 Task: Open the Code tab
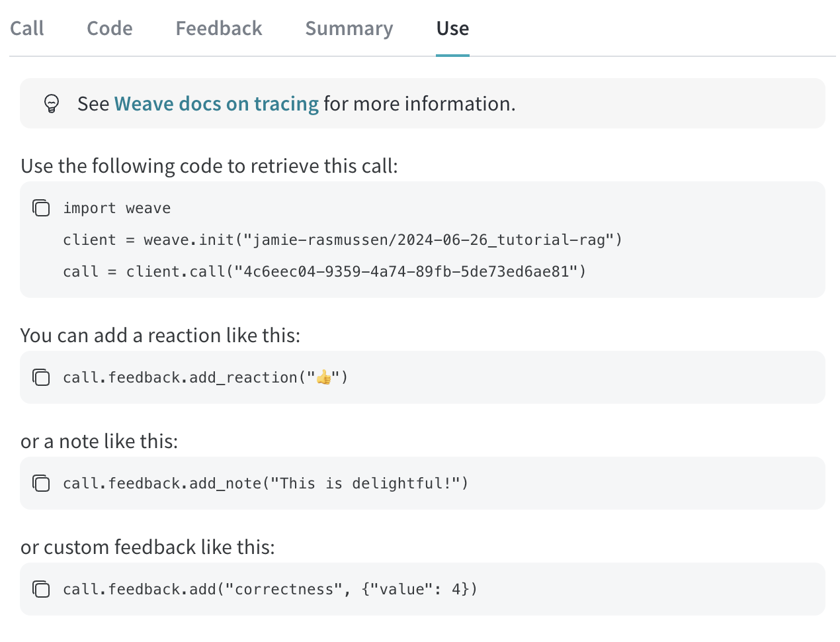point(110,28)
